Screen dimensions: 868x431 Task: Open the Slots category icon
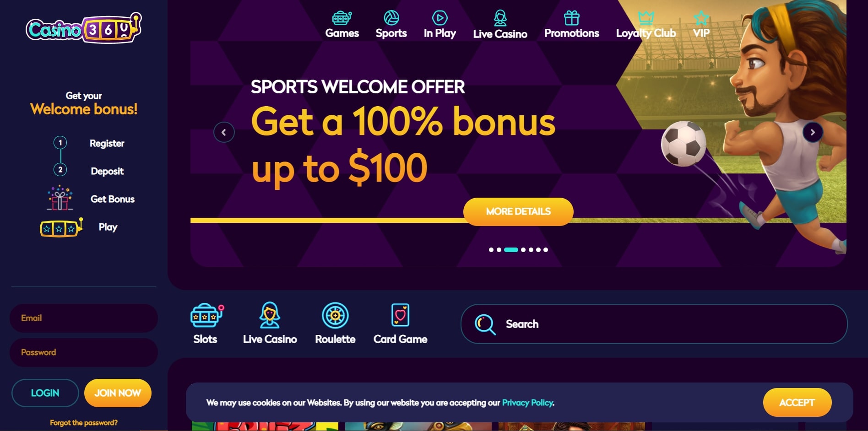click(x=207, y=316)
